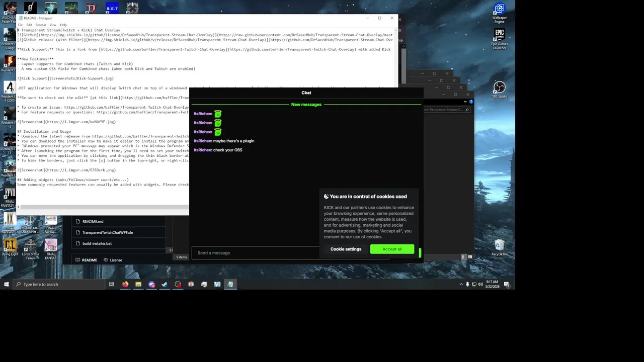This screenshot has width=644, height=362.
Task: Open README.md file in the GitHub list
Action: (93, 221)
